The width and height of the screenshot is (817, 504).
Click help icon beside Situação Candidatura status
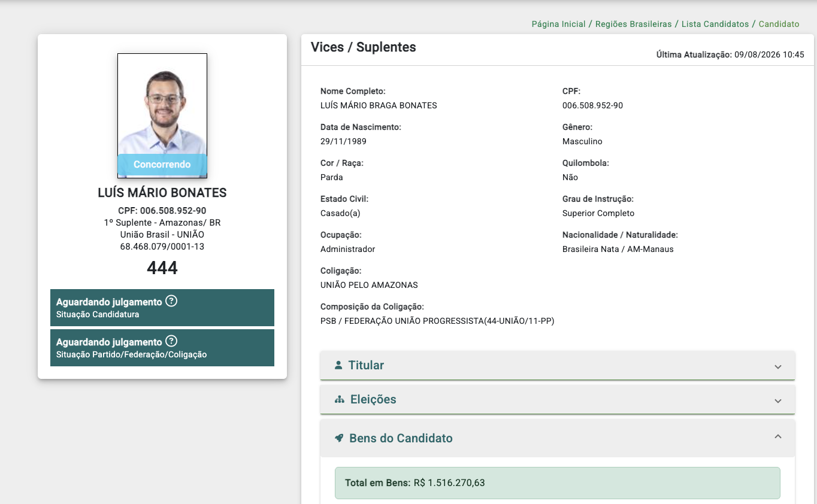tap(171, 301)
